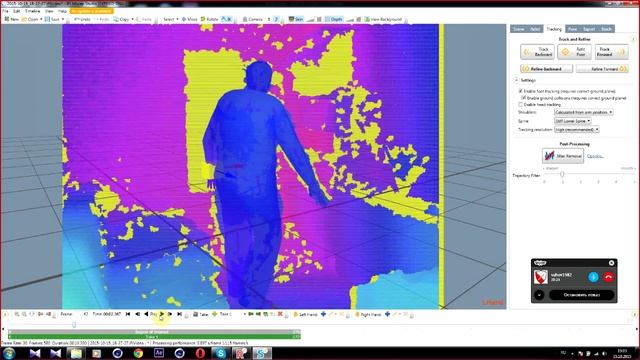The width and height of the screenshot is (640, 360).
Task: Collapse the Settings section
Action: [x=516, y=80]
